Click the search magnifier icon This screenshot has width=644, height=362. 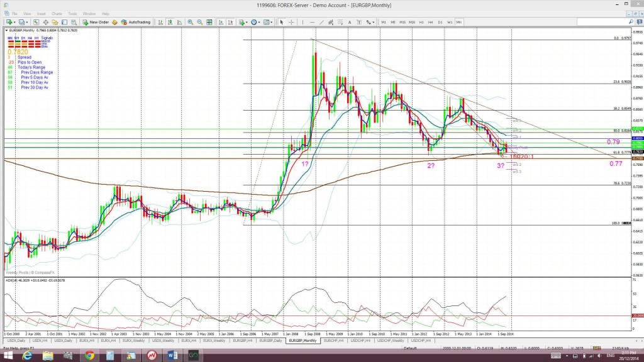click(631, 22)
